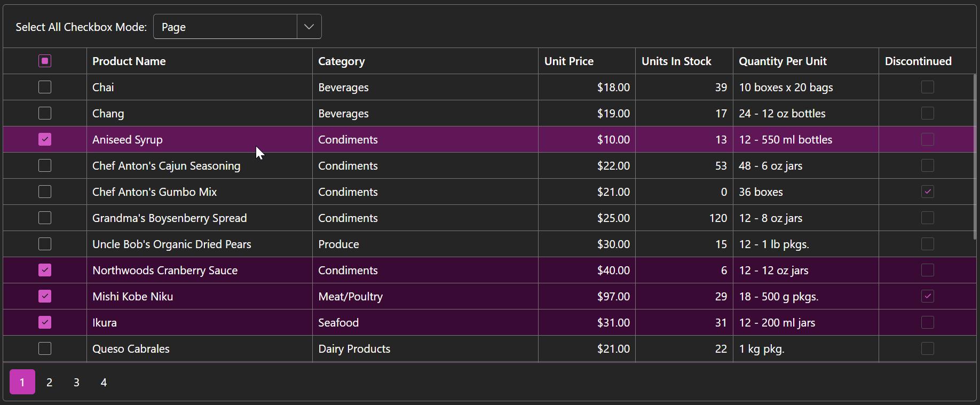Toggle Discontinued checkbox for Chef Anton's Gumbo Mix
The width and height of the screenshot is (980, 405).
pos(927,192)
